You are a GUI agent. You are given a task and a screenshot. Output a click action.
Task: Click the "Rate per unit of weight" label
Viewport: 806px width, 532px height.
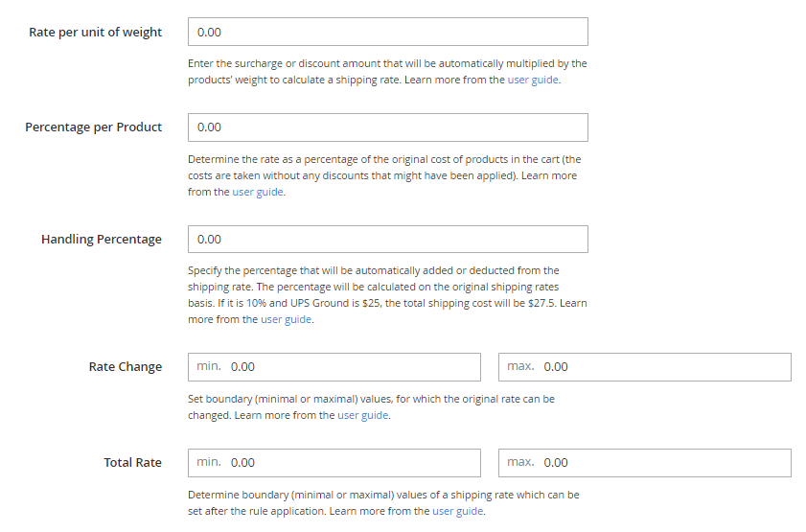[96, 32]
